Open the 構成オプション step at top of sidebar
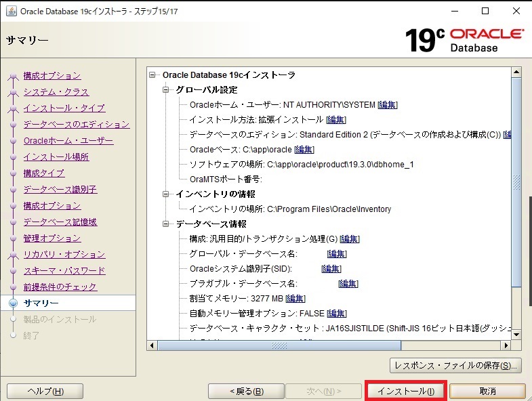The width and height of the screenshot is (532, 401). point(52,76)
